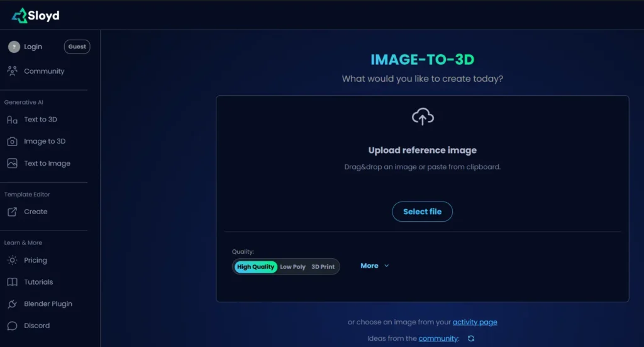Click the Quality label
Image resolution: width=644 pixels, height=347 pixels.
[x=243, y=252]
